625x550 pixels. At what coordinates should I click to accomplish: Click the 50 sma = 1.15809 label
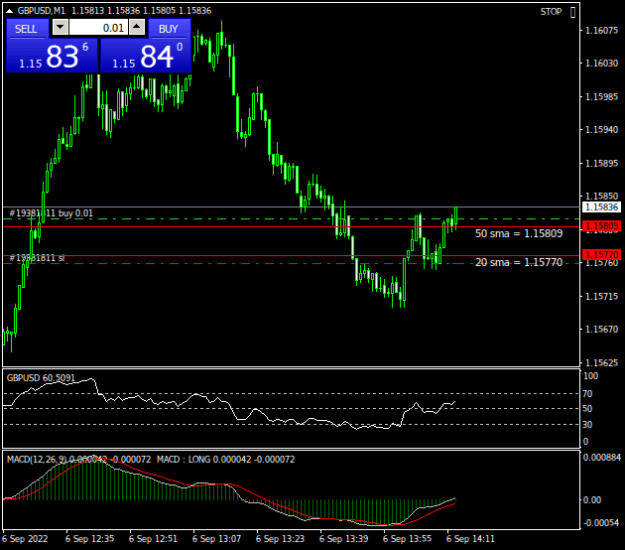(519, 233)
